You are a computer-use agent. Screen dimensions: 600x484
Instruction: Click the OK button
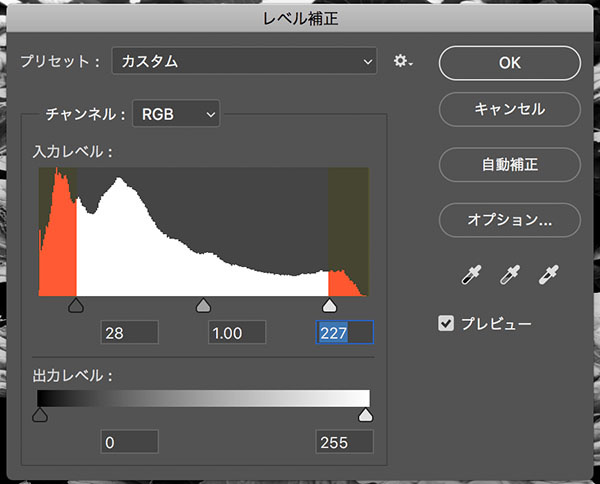click(509, 62)
